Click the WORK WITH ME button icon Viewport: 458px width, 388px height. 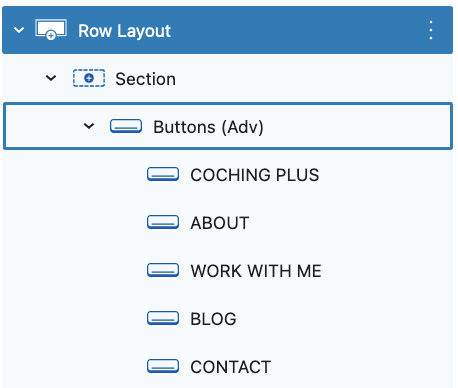[x=163, y=270]
